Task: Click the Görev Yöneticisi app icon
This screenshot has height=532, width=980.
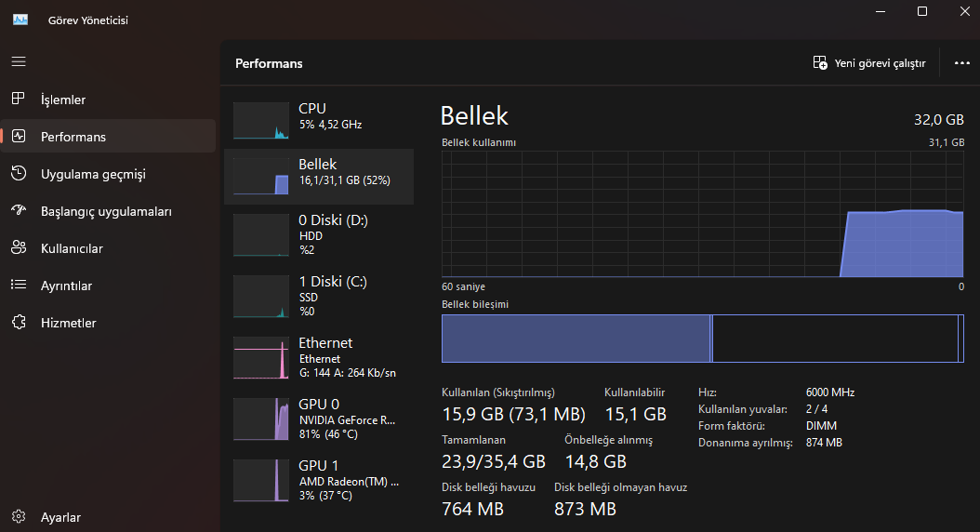Action: [x=20, y=20]
